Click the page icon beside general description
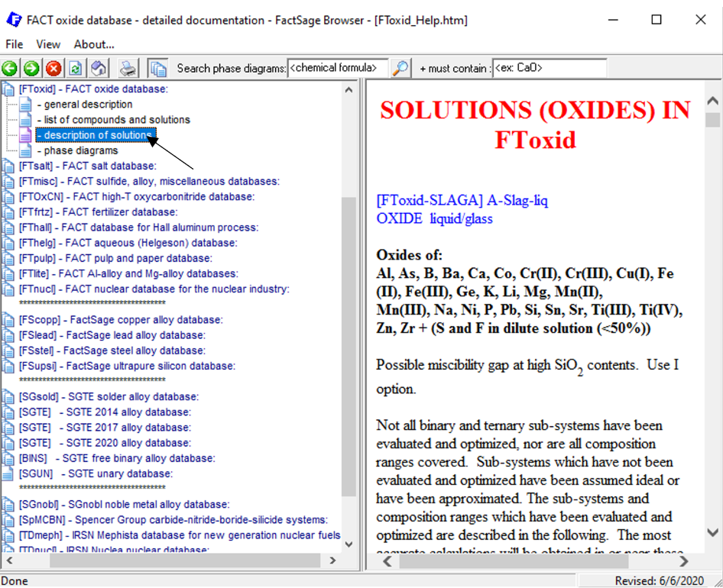This screenshot has width=723, height=588. point(25,105)
